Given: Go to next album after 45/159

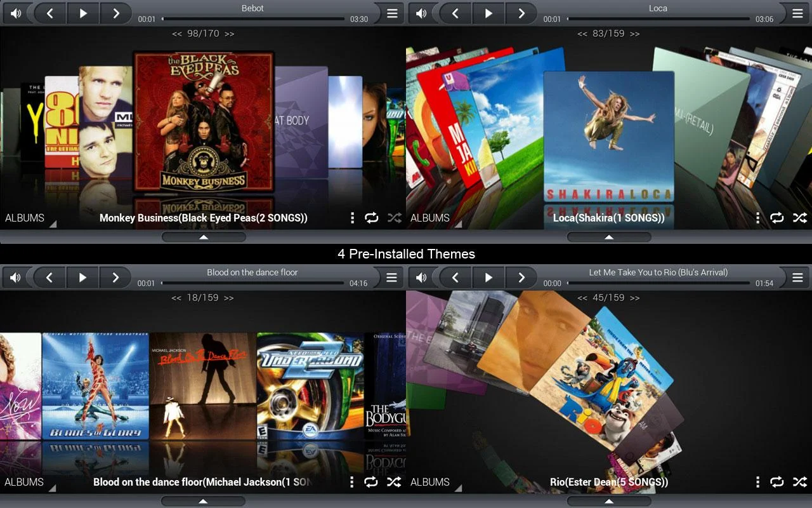Looking at the screenshot, I should (x=634, y=298).
